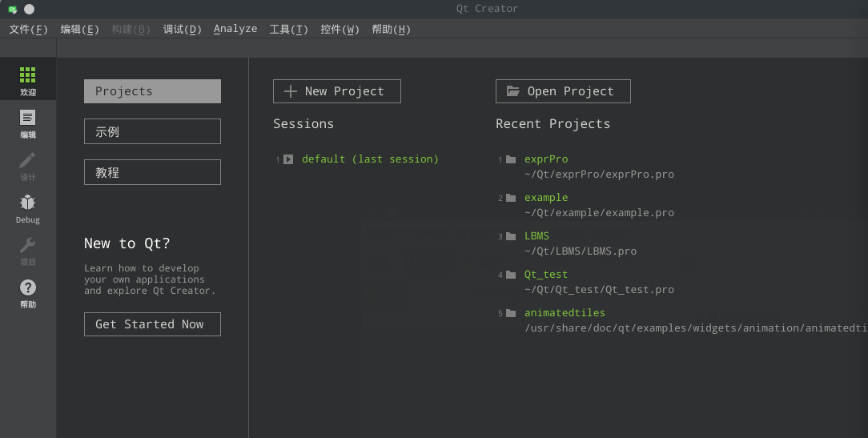
Task: Open the recent project Qt_test
Action: coord(546,275)
